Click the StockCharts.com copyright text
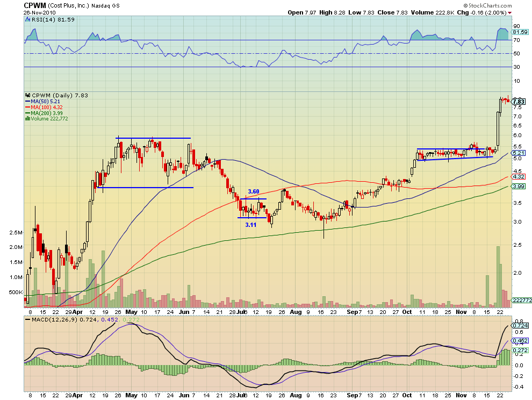Screen dimensions: 532x400 487,5
